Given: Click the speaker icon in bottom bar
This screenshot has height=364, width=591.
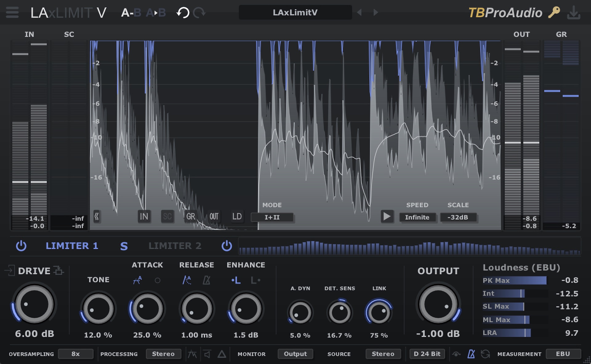Looking at the screenshot, I should pyautogui.click(x=207, y=354).
